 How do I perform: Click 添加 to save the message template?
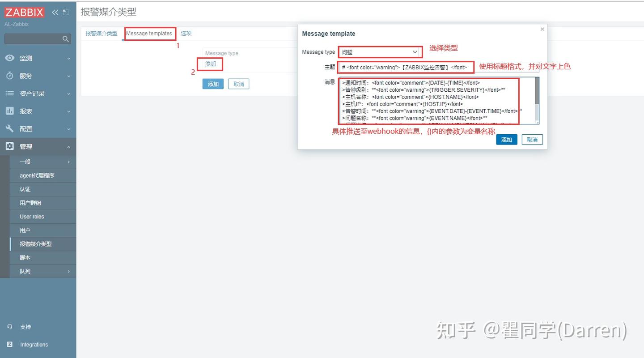coord(506,140)
